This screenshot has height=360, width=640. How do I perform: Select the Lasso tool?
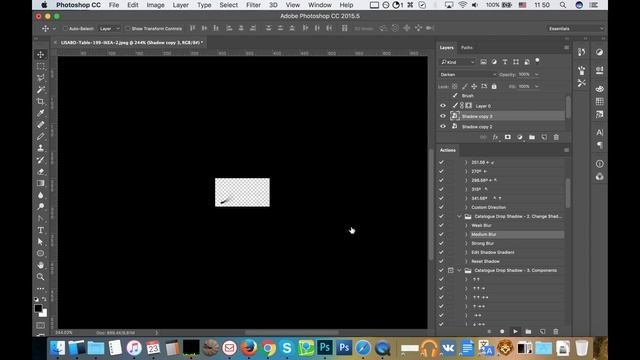pyautogui.click(x=40, y=78)
